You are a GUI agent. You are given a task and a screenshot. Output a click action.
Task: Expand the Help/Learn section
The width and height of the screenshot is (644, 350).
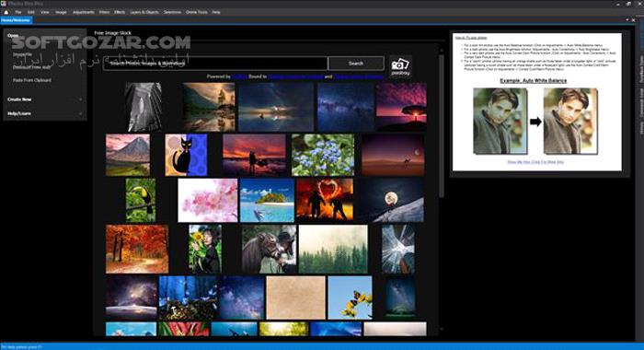coord(45,113)
